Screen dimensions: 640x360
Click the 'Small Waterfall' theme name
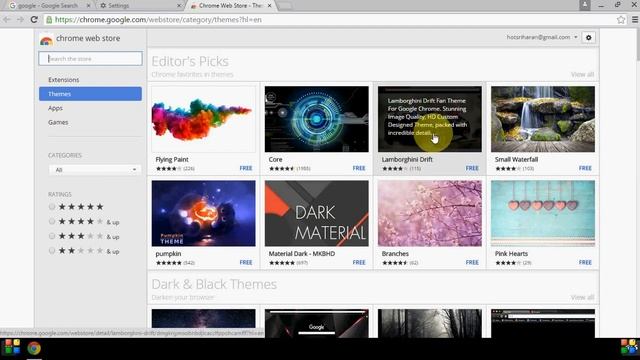(x=516, y=159)
